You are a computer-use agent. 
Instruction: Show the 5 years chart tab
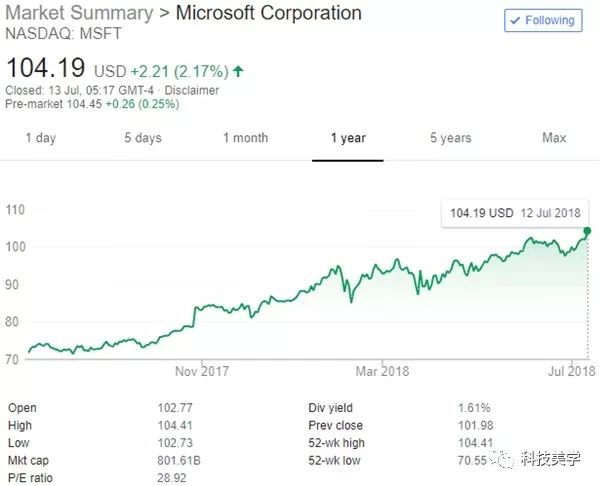(451, 138)
